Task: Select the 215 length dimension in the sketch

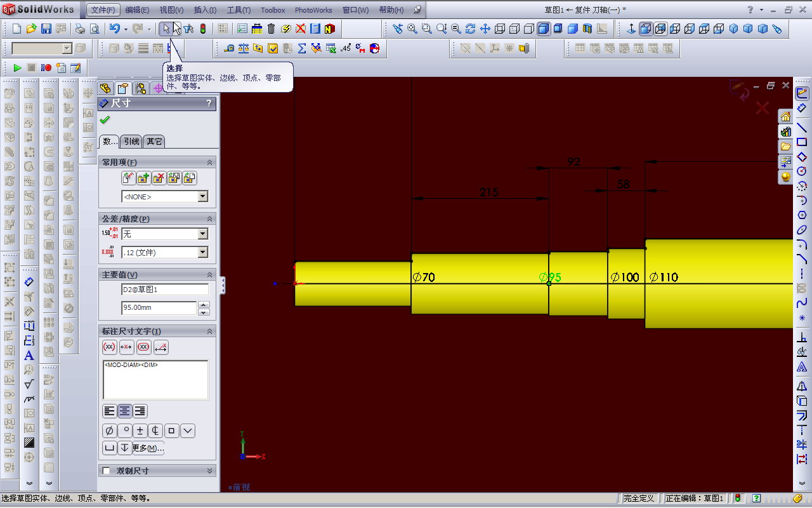Action: point(488,192)
